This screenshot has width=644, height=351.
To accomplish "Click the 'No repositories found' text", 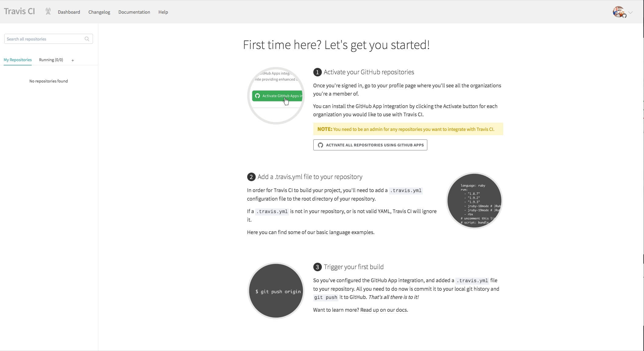I will coord(48,81).
